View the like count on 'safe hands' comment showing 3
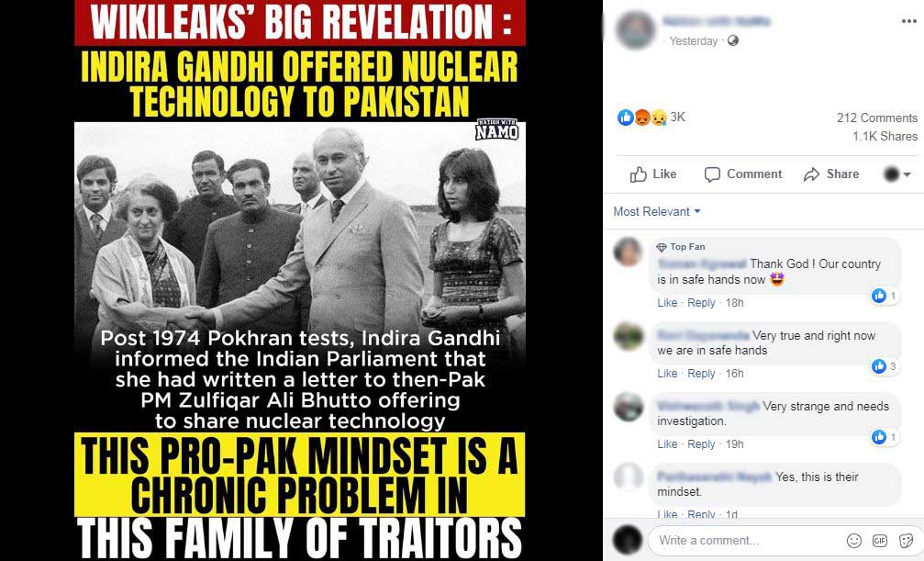 click(x=885, y=366)
